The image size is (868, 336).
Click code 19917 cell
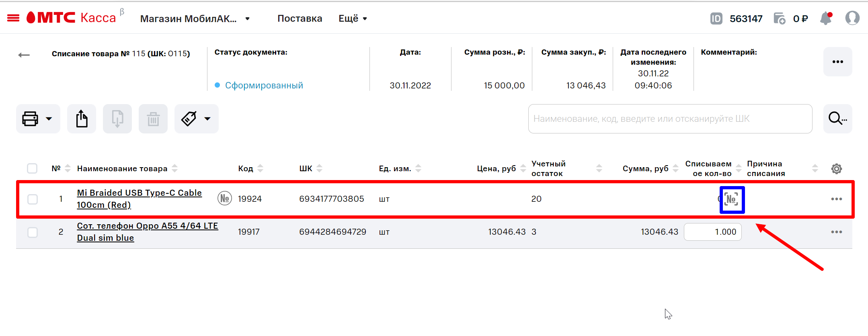pyautogui.click(x=248, y=232)
